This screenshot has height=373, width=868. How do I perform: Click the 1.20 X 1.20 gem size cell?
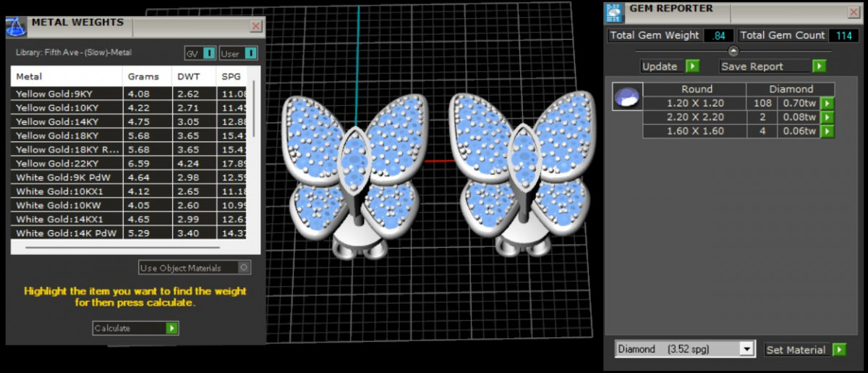[x=695, y=104]
